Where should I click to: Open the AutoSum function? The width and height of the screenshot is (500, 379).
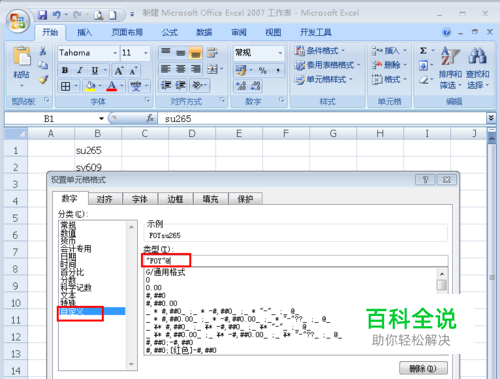(x=423, y=51)
